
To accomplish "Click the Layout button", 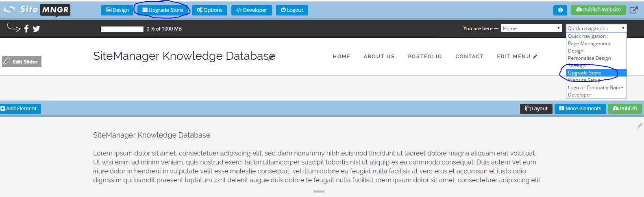I will pos(536,109).
